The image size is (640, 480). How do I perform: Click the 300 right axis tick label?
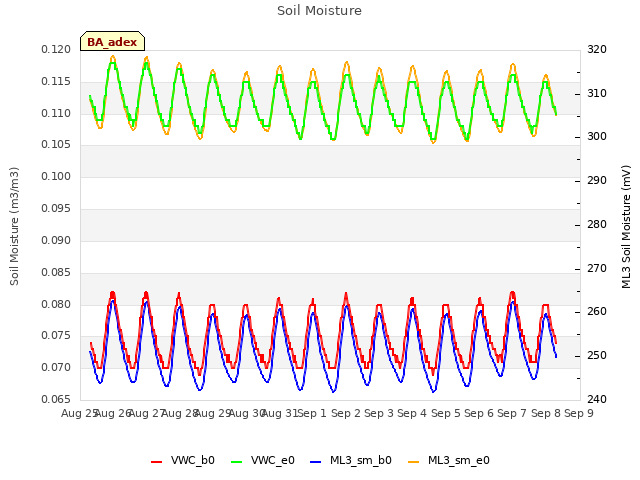pos(597,136)
